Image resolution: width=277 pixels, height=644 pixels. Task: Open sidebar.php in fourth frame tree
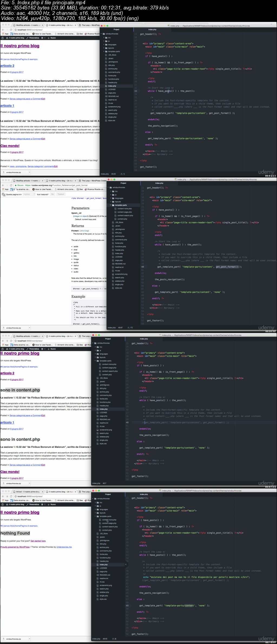click(x=103, y=592)
